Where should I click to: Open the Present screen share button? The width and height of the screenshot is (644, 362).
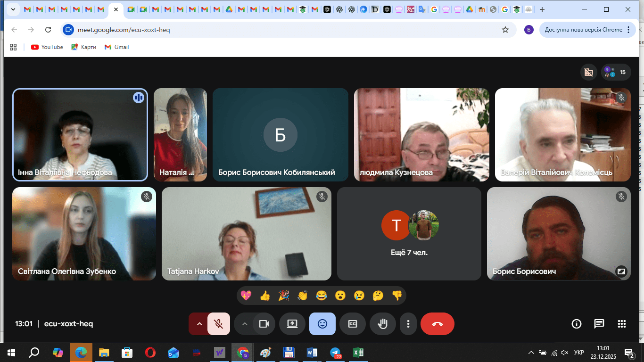pyautogui.click(x=292, y=324)
